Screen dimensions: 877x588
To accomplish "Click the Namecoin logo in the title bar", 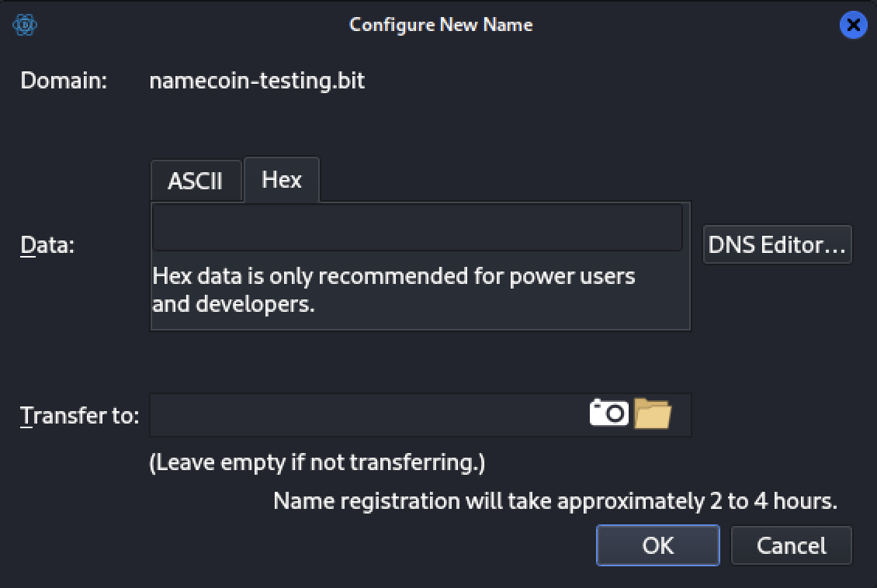I will coord(23,24).
